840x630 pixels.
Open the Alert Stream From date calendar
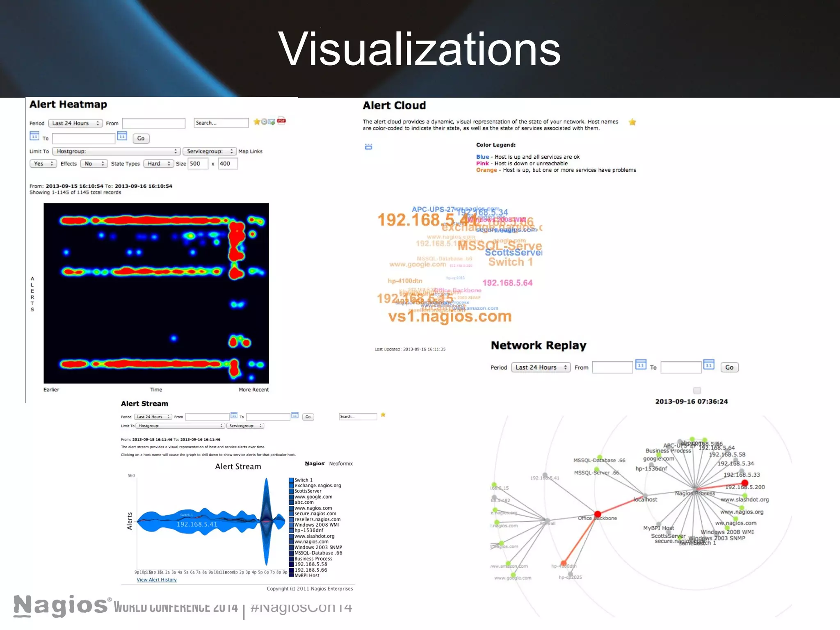[234, 415]
